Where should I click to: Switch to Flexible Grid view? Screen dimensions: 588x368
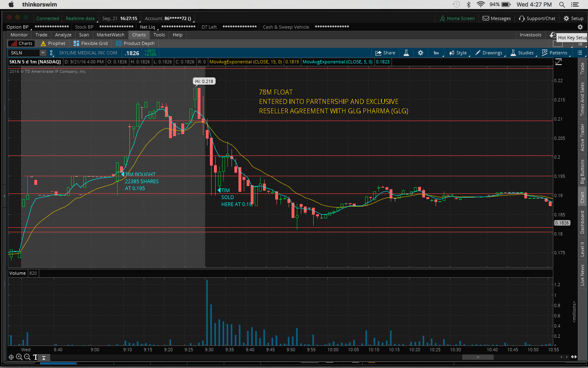(x=90, y=43)
